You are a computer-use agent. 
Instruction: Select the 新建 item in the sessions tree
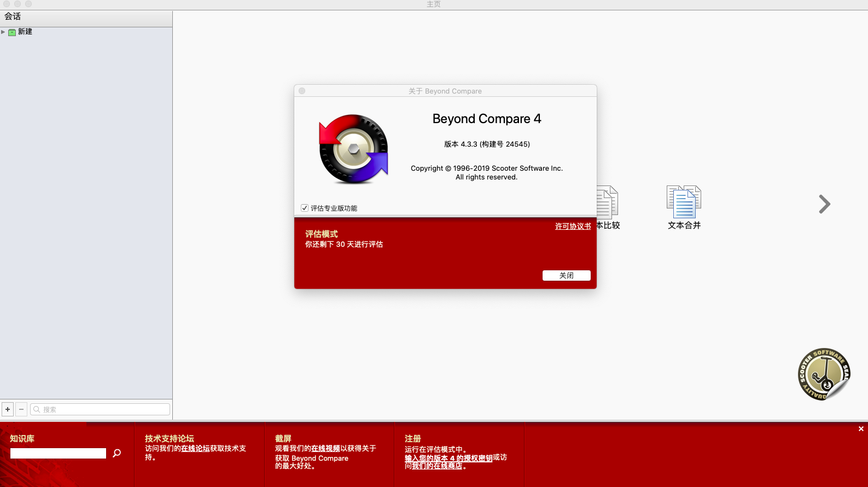[x=25, y=32]
